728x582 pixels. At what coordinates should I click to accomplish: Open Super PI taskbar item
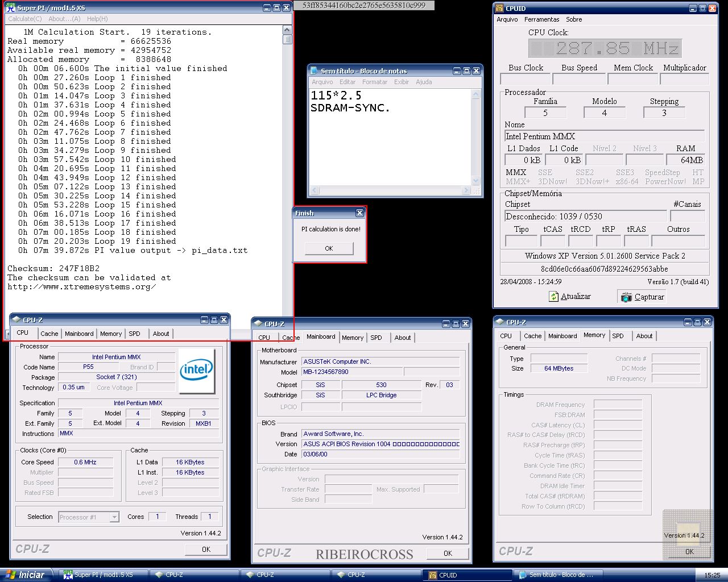[x=104, y=575]
